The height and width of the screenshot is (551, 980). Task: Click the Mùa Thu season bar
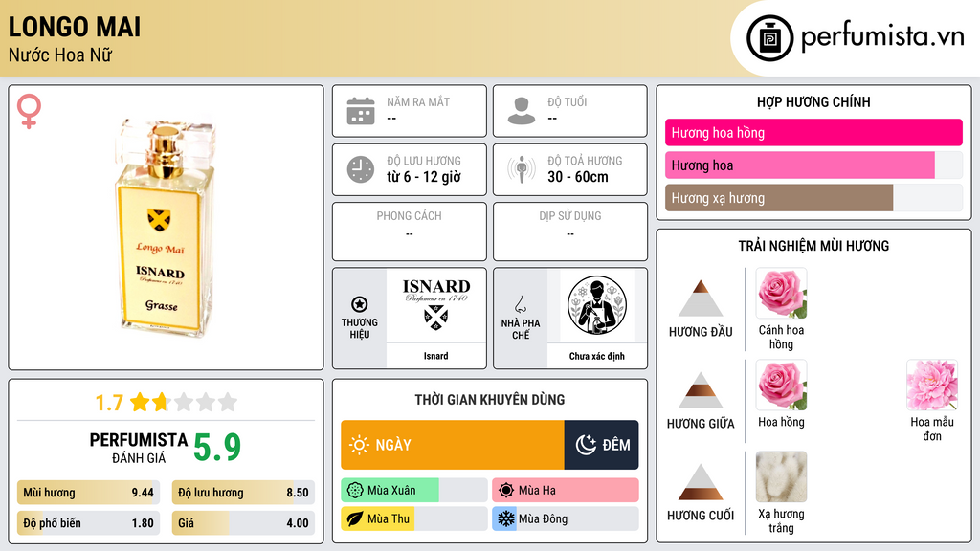coord(413,518)
